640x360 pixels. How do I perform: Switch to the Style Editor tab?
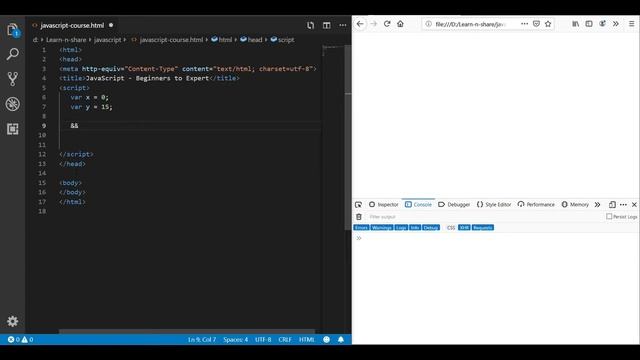[494, 204]
